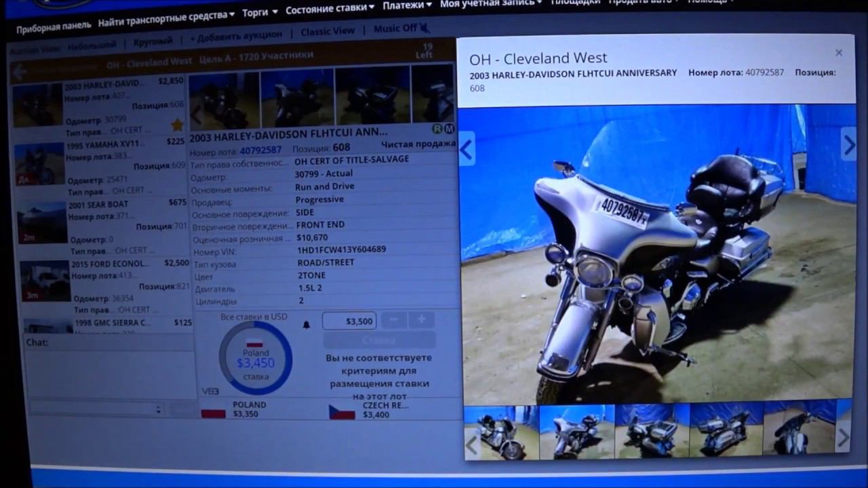Increase bid with the plus button
Image resolution: width=868 pixels, height=488 pixels.
tap(421, 320)
